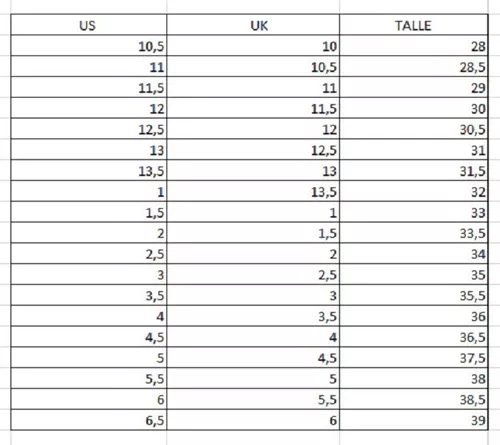
Task: Click the TALLE cell with value 33
Action: (414, 212)
